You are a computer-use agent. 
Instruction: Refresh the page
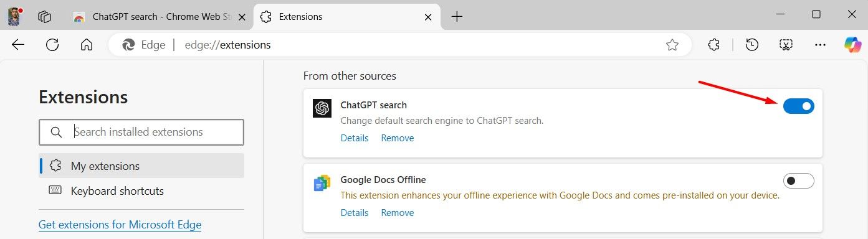point(52,45)
